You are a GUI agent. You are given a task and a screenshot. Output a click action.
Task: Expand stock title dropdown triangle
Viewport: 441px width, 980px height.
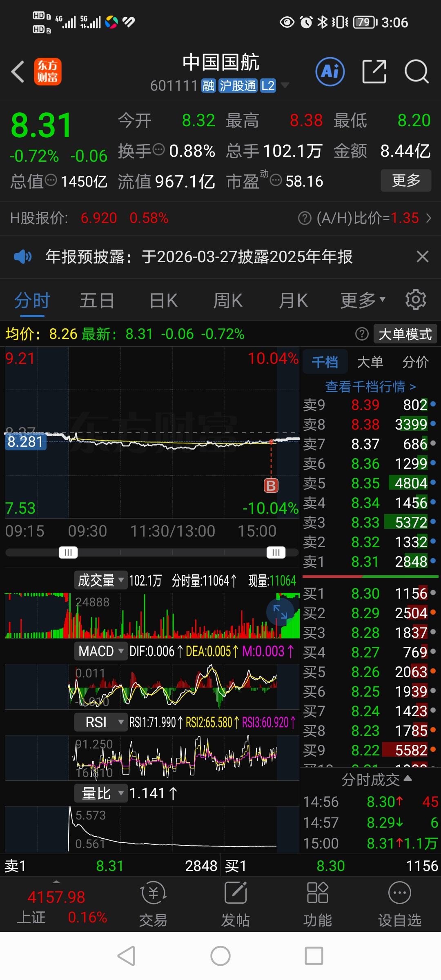pyautogui.click(x=285, y=85)
